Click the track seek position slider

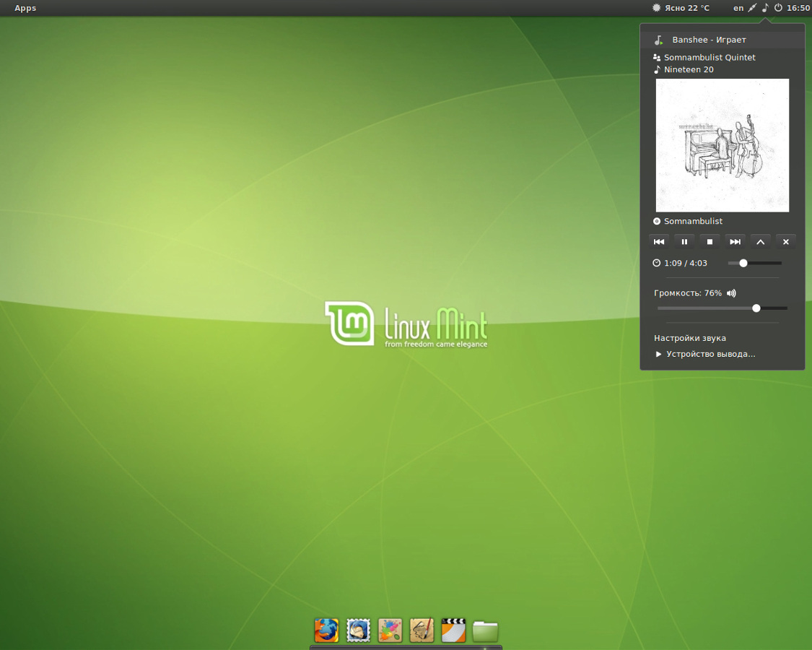click(754, 264)
